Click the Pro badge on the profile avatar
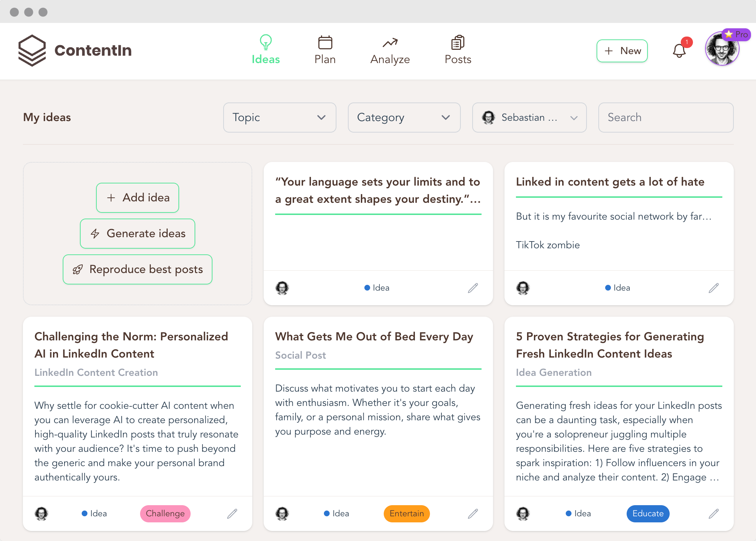The height and width of the screenshot is (541, 756). coord(736,35)
